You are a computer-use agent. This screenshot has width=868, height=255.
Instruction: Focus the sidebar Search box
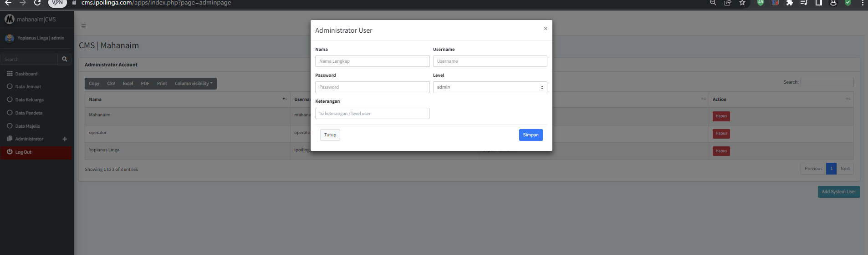(x=29, y=60)
